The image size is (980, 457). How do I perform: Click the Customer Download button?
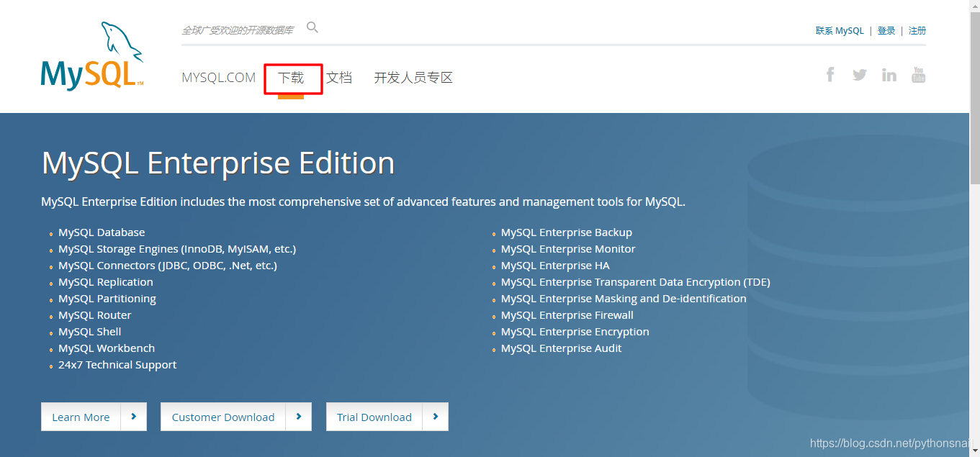[x=223, y=417]
